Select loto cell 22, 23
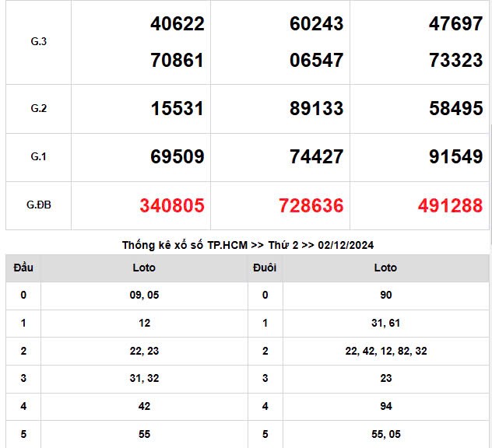This screenshot has height=448, width=492. pos(144,351)
